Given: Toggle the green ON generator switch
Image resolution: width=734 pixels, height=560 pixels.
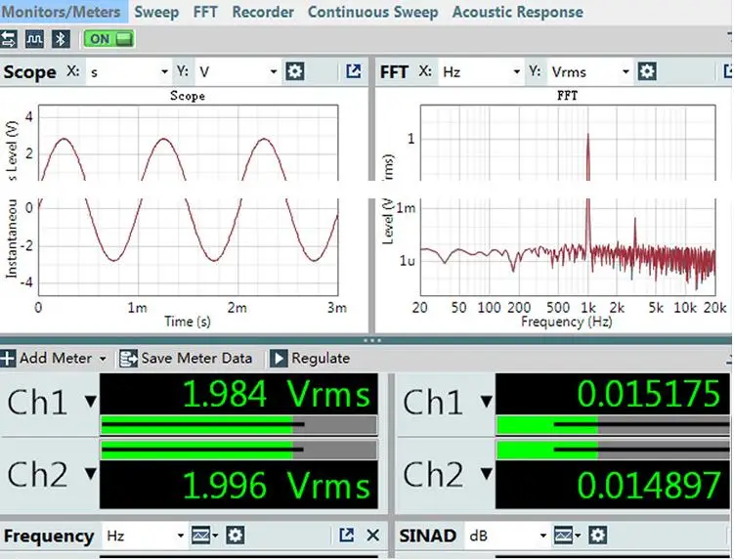Looking at the screenshot, I should 108,39.
